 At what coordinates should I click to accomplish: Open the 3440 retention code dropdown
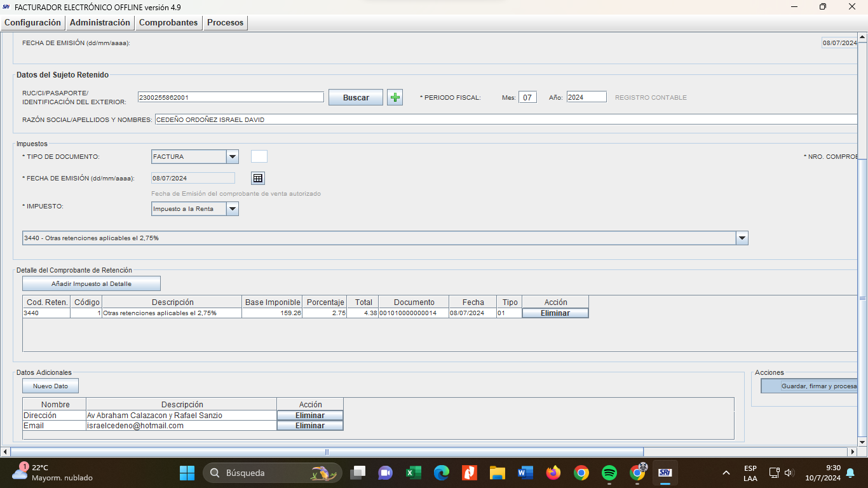(742, 238)
